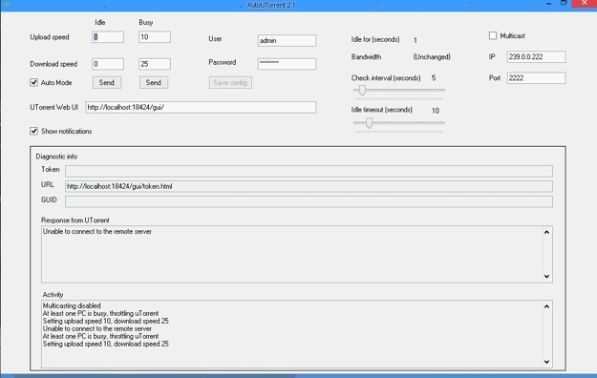Close the AutoUTorrent window
Screen dimensions: 597x378
point(584,3)
